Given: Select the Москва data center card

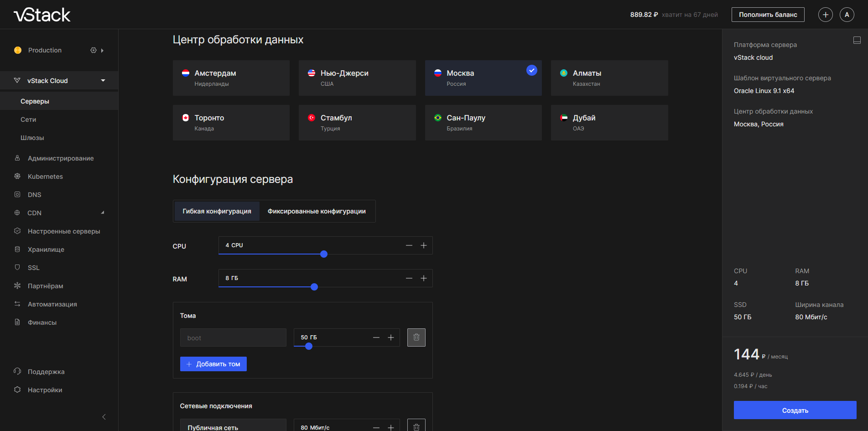Looking at the screenshot, I should tap(483, 78).
